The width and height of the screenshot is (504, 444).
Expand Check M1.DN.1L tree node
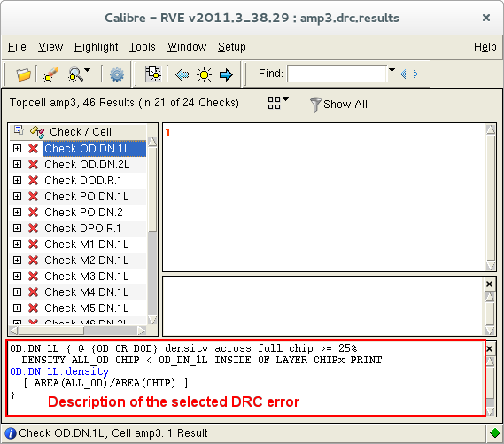17,245
